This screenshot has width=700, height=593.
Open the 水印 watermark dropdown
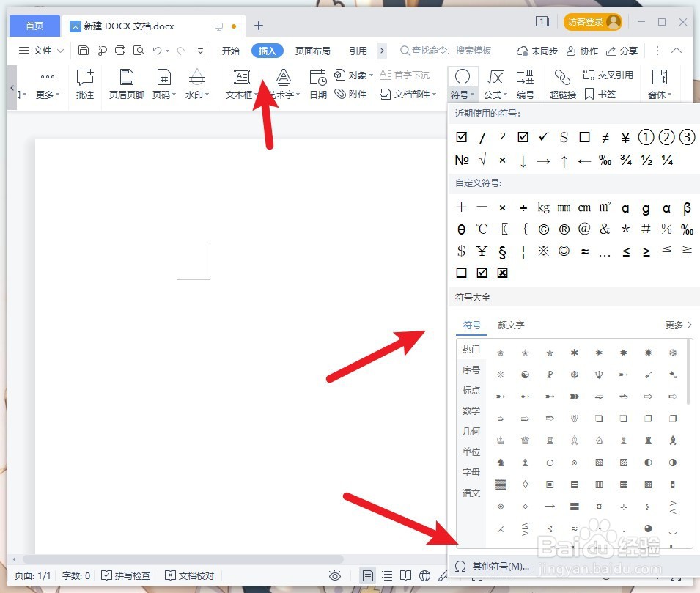(x=197, y=84)
